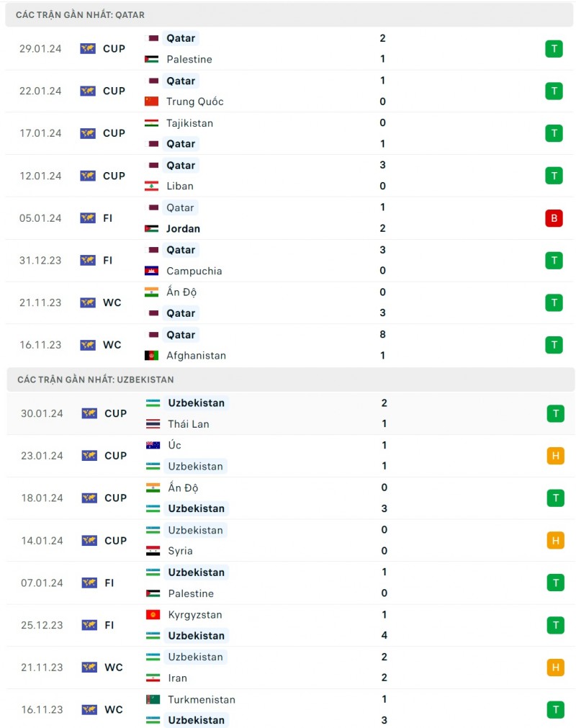Open the Turkmenistan team name link

202,699
